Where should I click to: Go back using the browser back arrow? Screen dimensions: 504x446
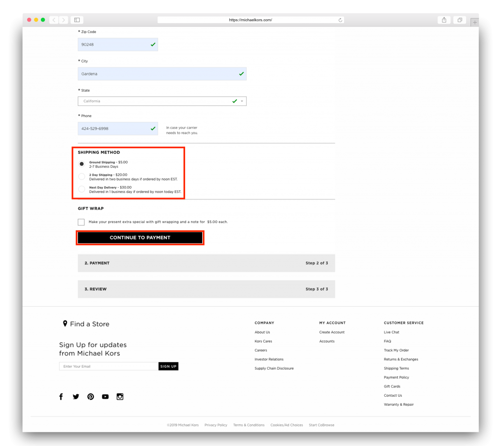coord(54,20)
